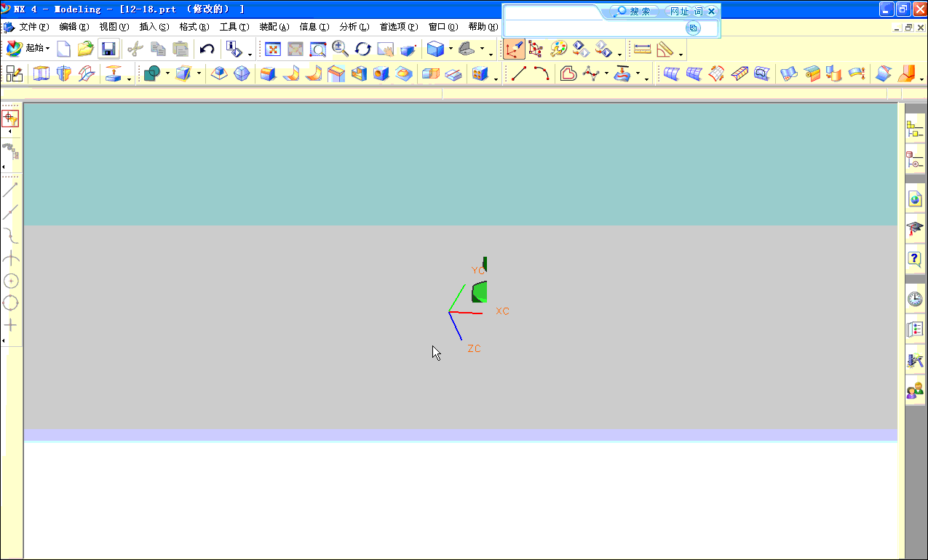Click the Measure Angle protractor icon
The image size is (928, 560).
click(665, 49)
